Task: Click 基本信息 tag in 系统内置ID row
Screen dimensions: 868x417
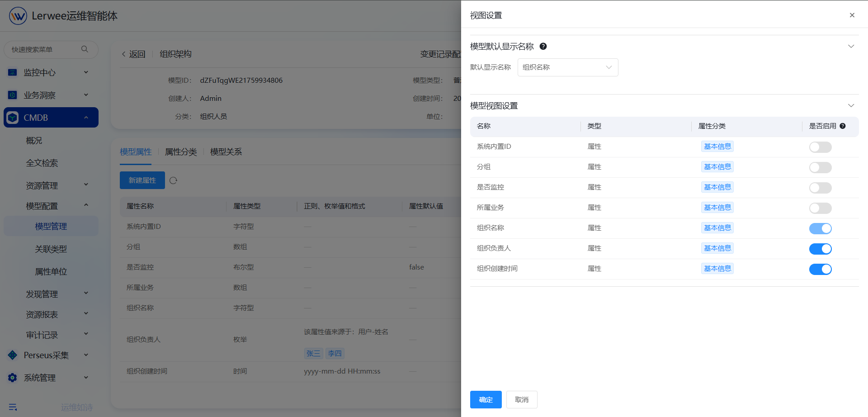Action: click(x=717, y=147)
